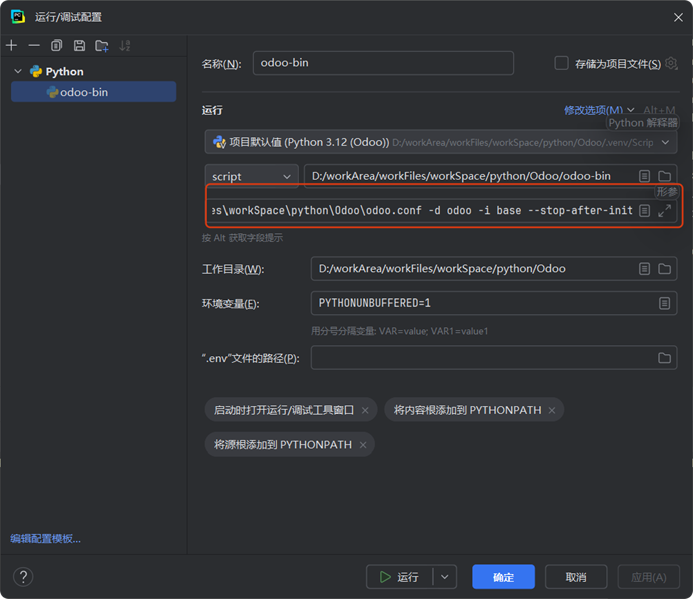The height and width of the screenshot is (599, 693).
Task: Copy the selected configuration
Action: click(x=57, y=45)
